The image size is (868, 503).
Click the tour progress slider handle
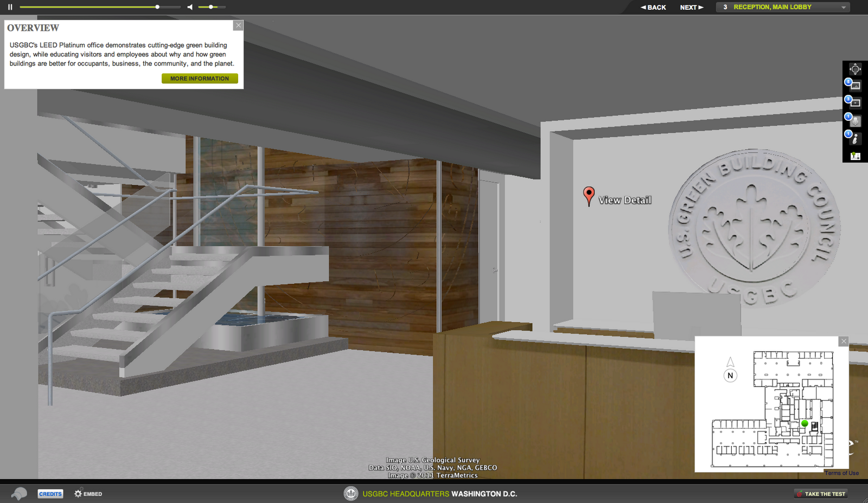tap(157, 7)
